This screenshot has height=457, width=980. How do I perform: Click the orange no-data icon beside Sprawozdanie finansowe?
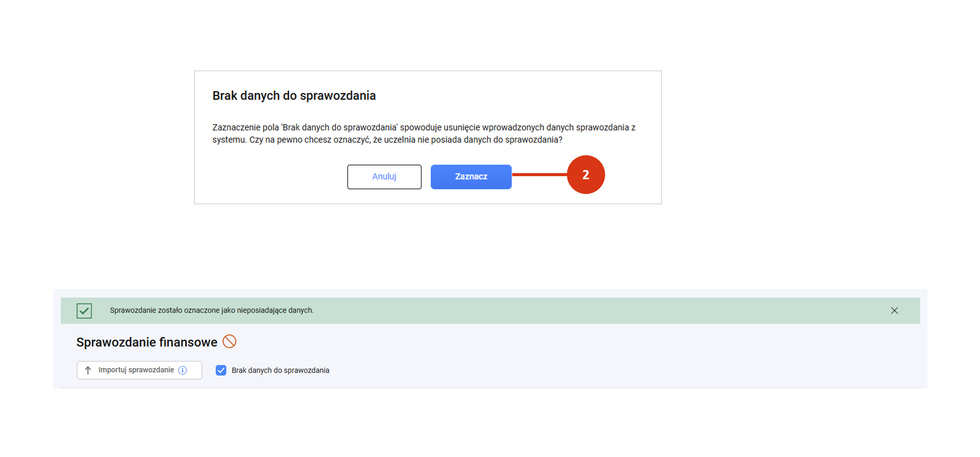[x=230, y=342]
